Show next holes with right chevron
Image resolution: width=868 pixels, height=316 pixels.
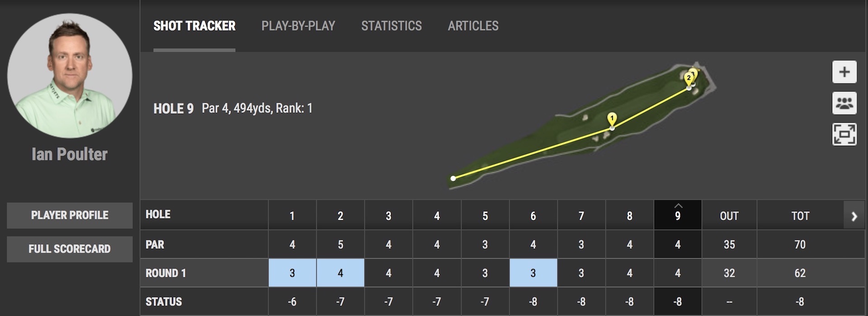pos(854,216)
